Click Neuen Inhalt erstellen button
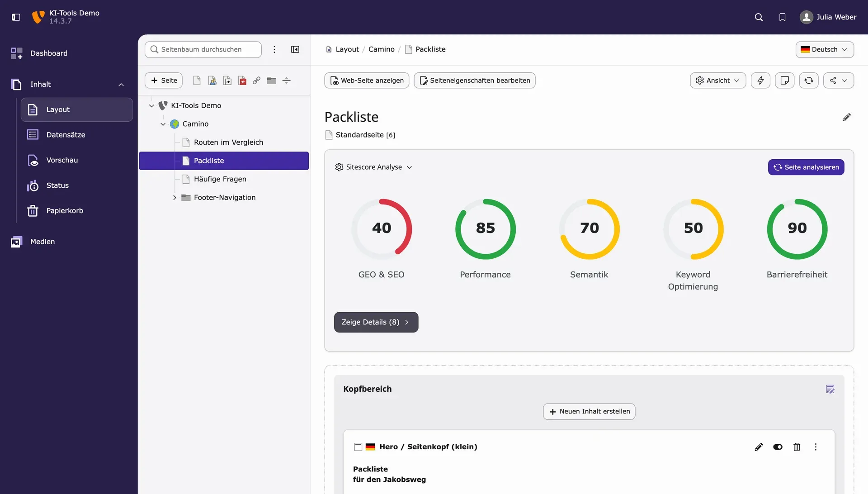868x494 pixels. coord(589,412)
